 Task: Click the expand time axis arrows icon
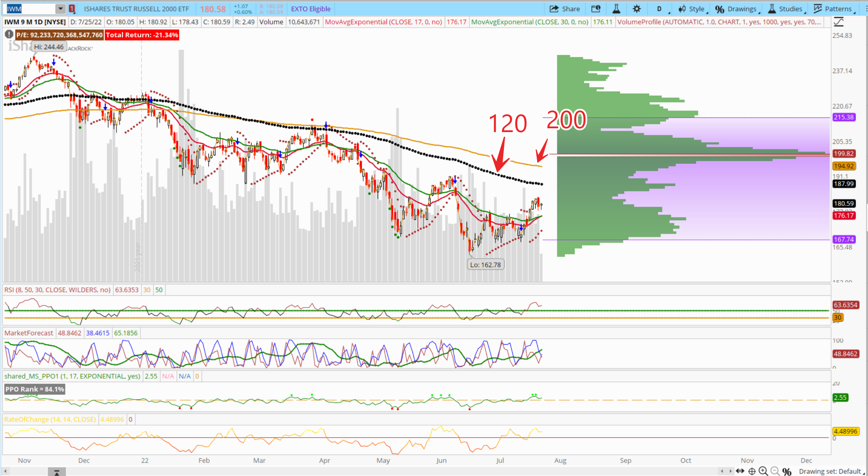tap(740, 471)
